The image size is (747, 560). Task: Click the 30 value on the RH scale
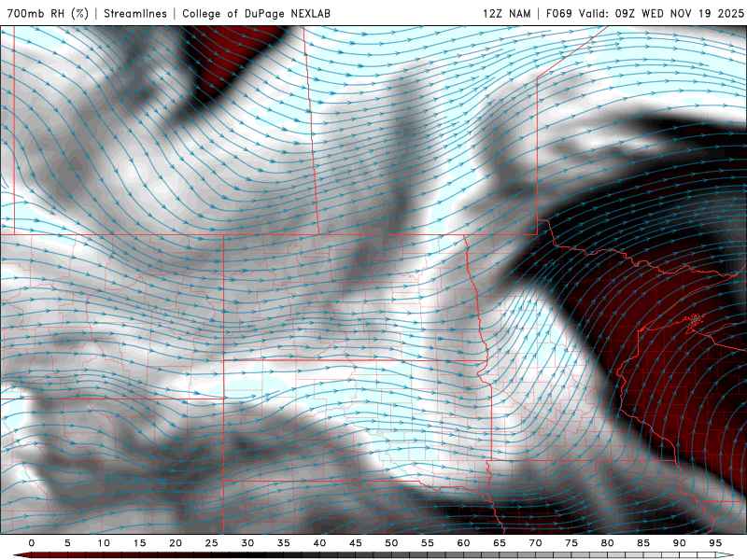tap(247, 543)
